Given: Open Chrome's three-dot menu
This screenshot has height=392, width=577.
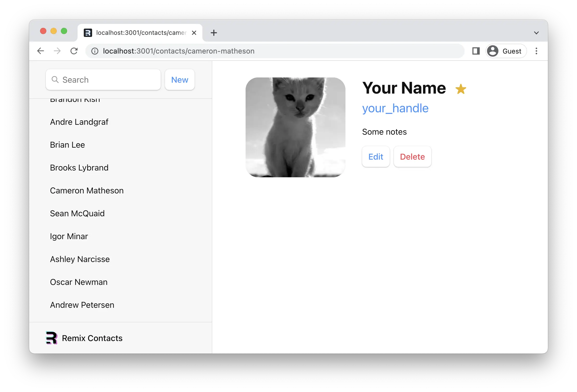Looking at the screenshot, I should [x=536, y=51].
